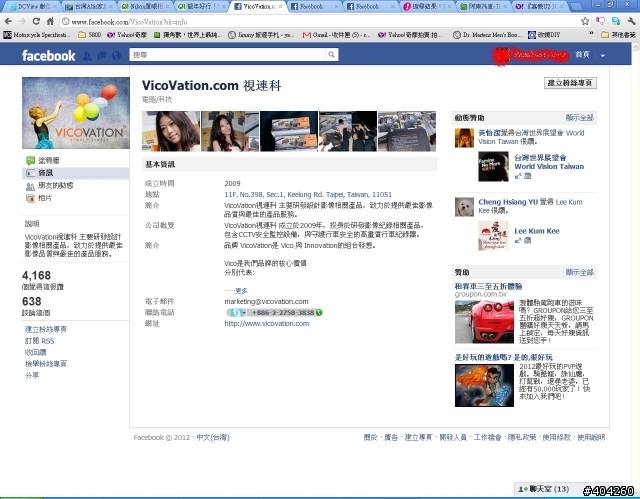Open Cheng Hsiang YU's profile link

click(x=508, y=202)
